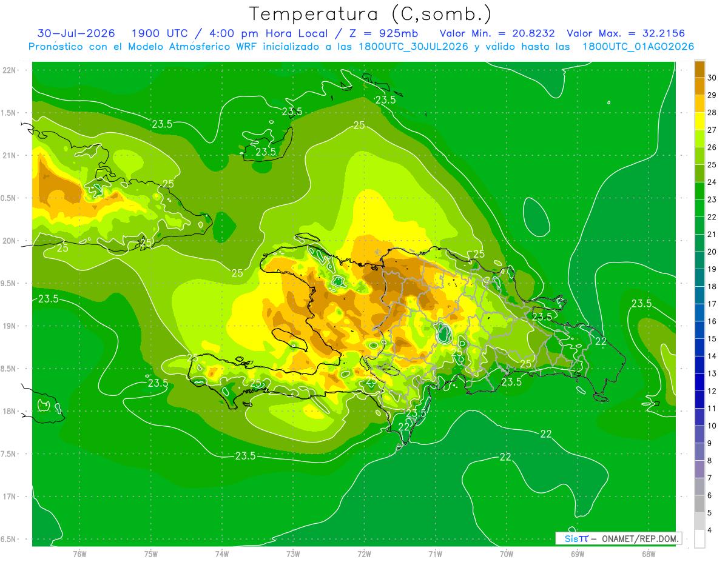Viewport: 728px width, 562px height.
Task: Click the '17N' latitude axis label
Action: [10, 497]
